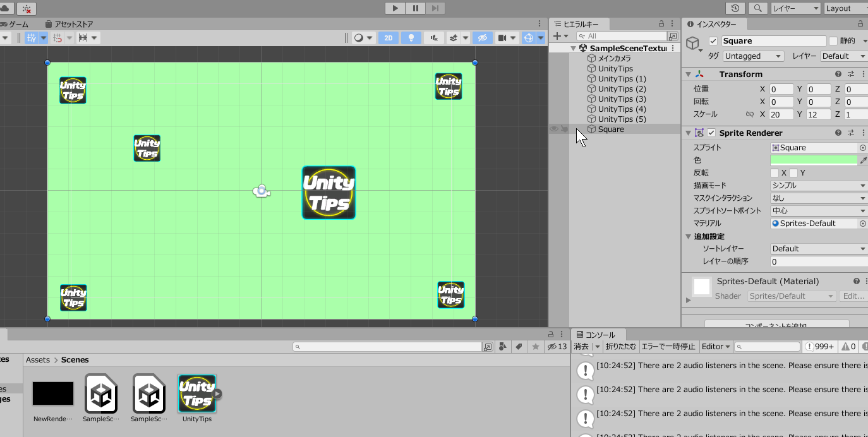Open the Undo History clock icon

coord(735,8)
